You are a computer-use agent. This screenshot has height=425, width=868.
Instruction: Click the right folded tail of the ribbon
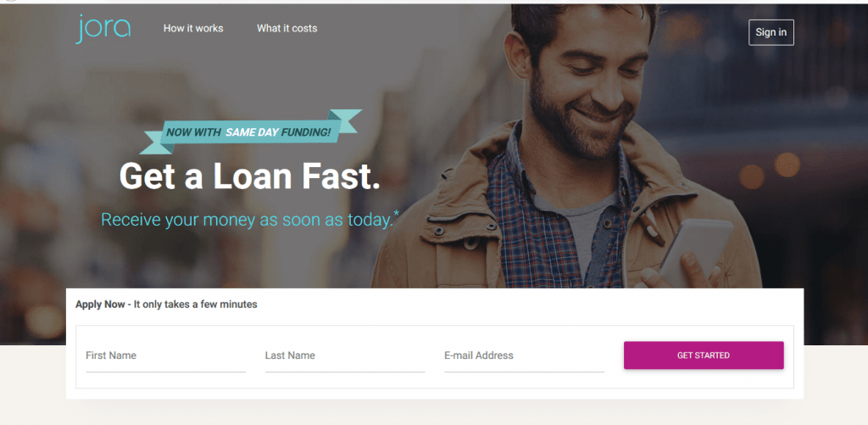(x=345, y=120)
